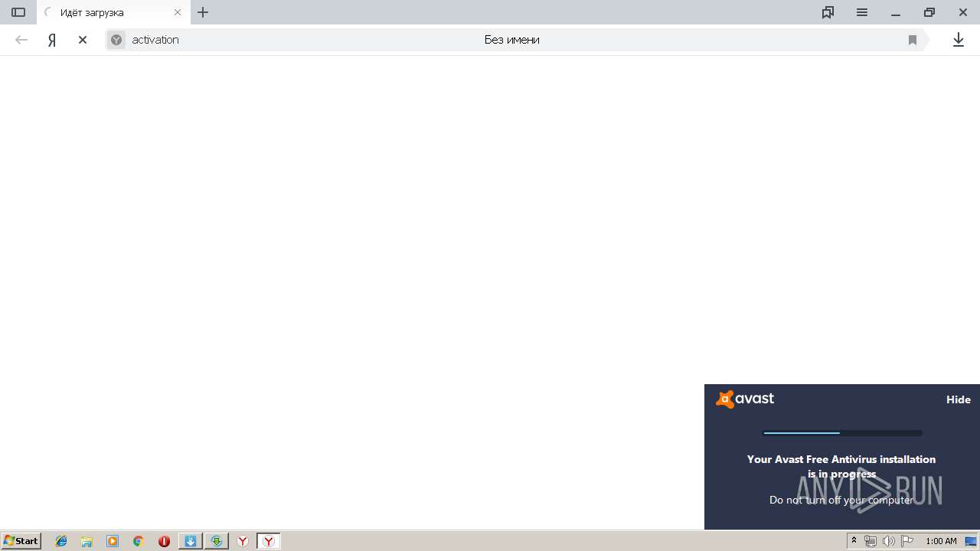
Task: Close the 'Идёт загрузка' tab
Action: point(178,13)
